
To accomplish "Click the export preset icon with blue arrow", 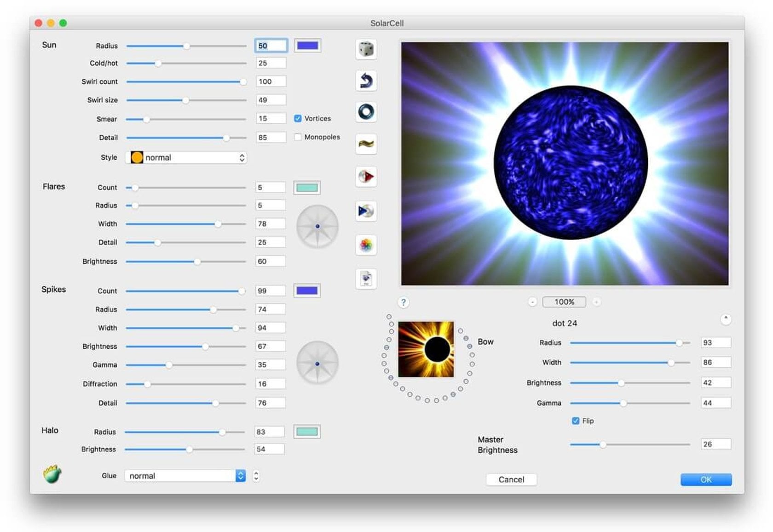I will (366, 210).
